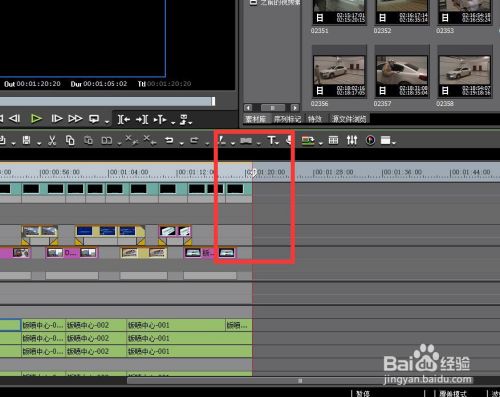Toggle loop playback button
This screenshot has width=500, height=397.
(94, 119)
